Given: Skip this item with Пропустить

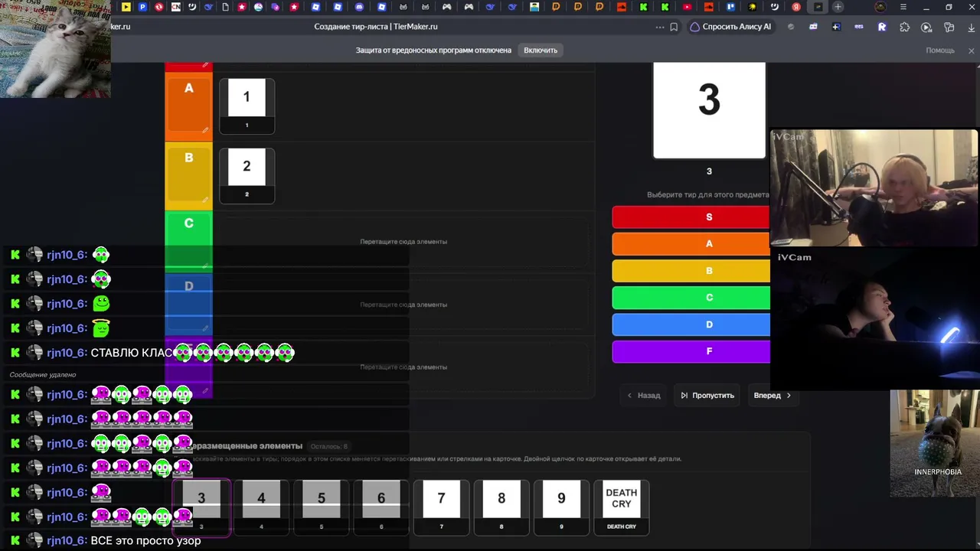Looking at the screenshot, I should tap(707, 396).
